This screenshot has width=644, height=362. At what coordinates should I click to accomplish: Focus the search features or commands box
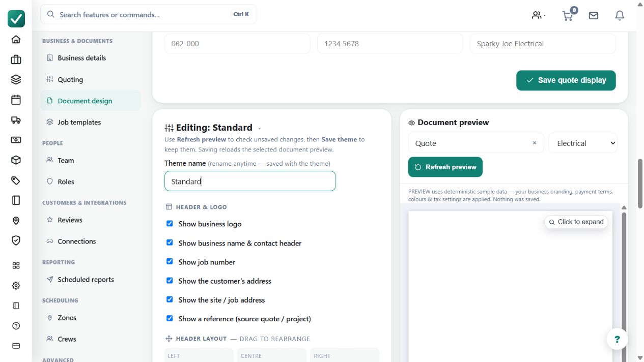click(x=149, y=14)
